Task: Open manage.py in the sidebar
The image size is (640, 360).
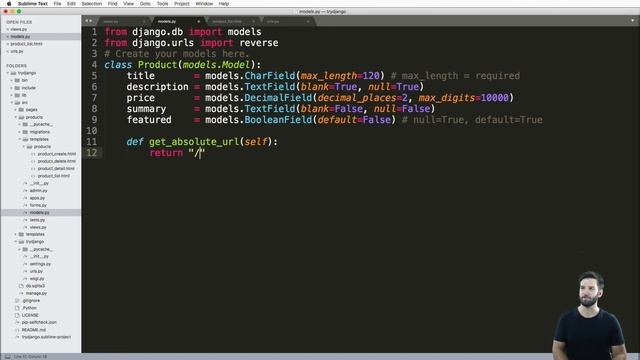Action: coord(36,293)
